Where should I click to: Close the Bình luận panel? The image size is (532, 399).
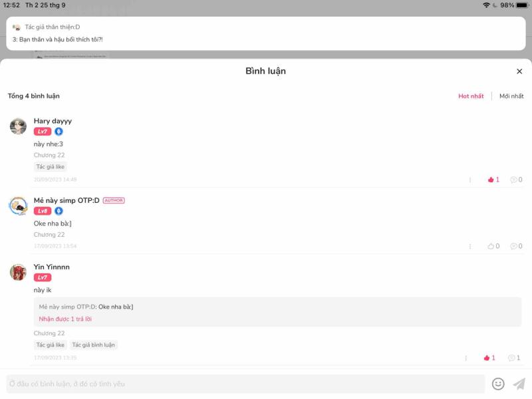pos(519,71)
